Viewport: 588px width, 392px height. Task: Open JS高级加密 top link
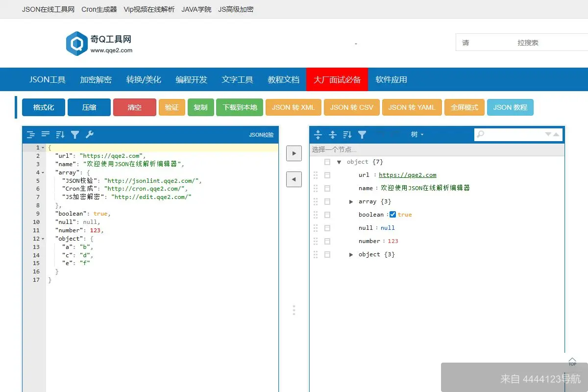pos(236,9)
